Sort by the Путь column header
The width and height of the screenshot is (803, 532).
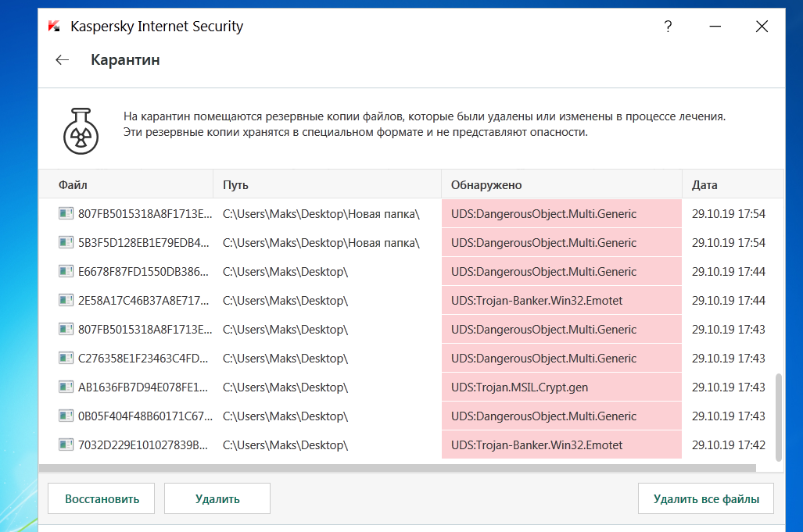pyautogui.click(x=235, y=185)
